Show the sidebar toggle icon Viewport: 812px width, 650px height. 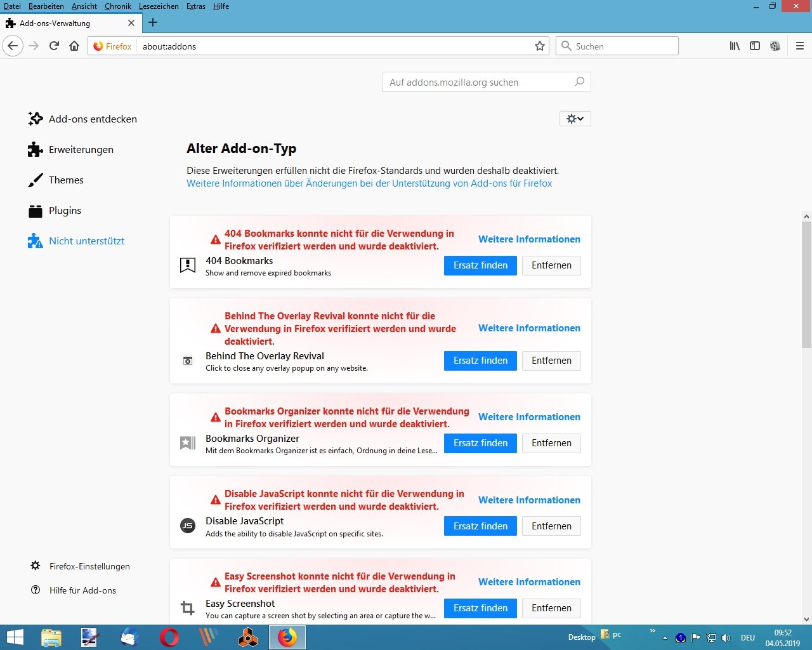[x=755, y=46]
